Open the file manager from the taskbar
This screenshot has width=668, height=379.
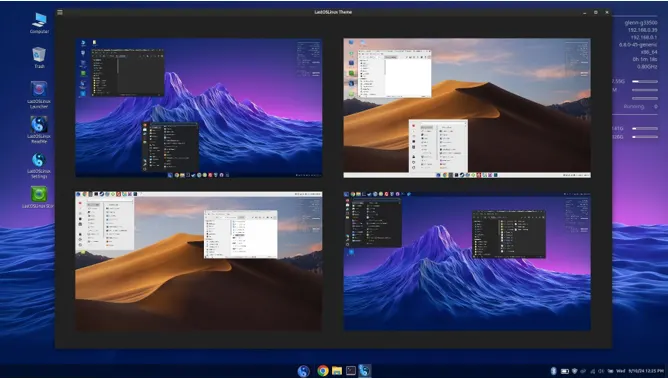pos(337,370)
